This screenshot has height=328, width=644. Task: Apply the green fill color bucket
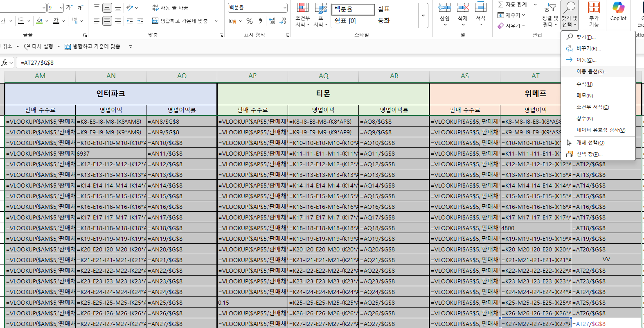[x=39, y=20]
